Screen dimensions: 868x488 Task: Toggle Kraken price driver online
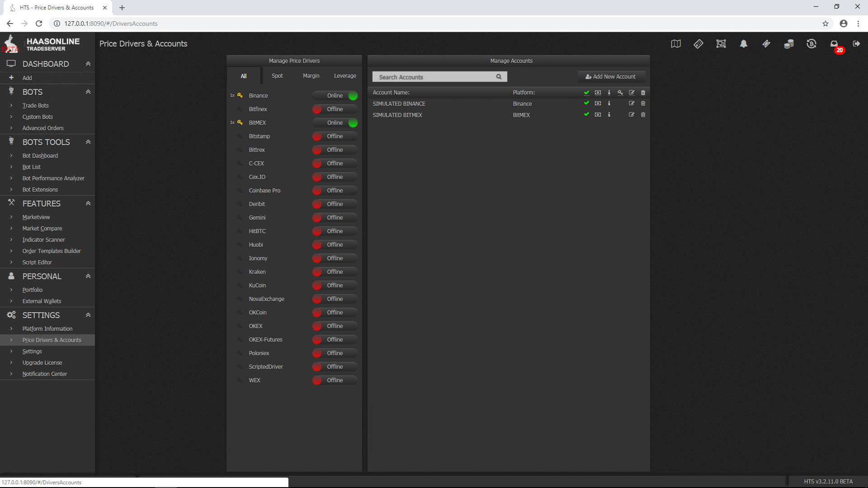(x=335, y=272)
